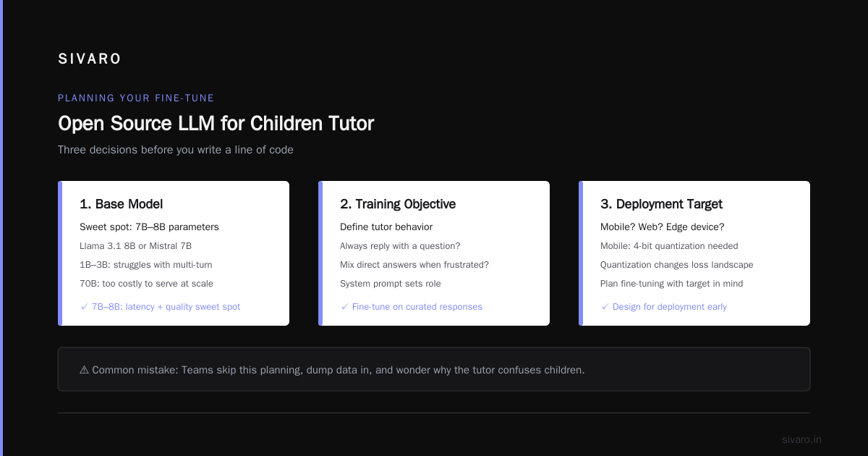Click 'System prompt sets role' line
The height and width of the screenshot is (456, 868).
point(391,284)
